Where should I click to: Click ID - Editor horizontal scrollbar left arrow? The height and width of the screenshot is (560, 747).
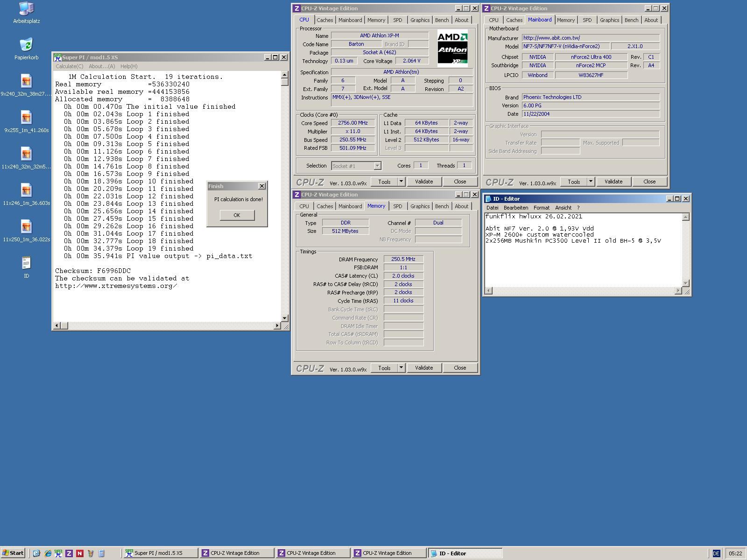(x=488, y=291)
